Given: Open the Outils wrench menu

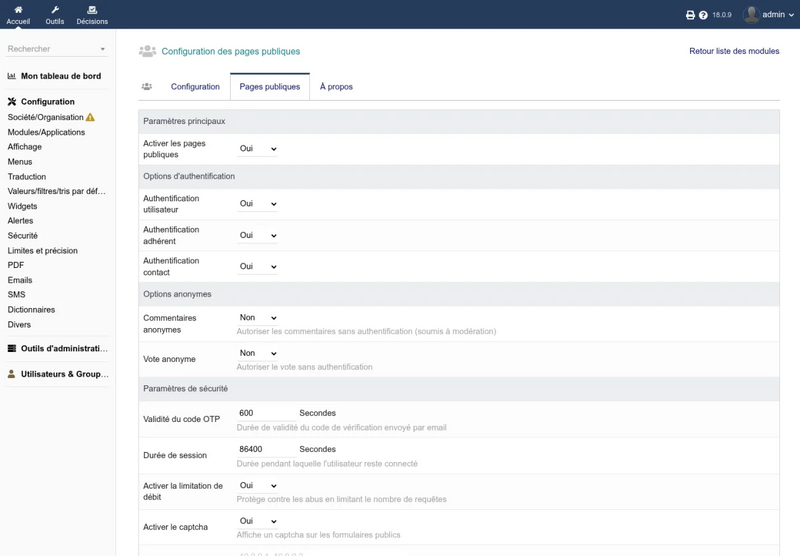Looking at the screenshot, I should pos(55,10).
